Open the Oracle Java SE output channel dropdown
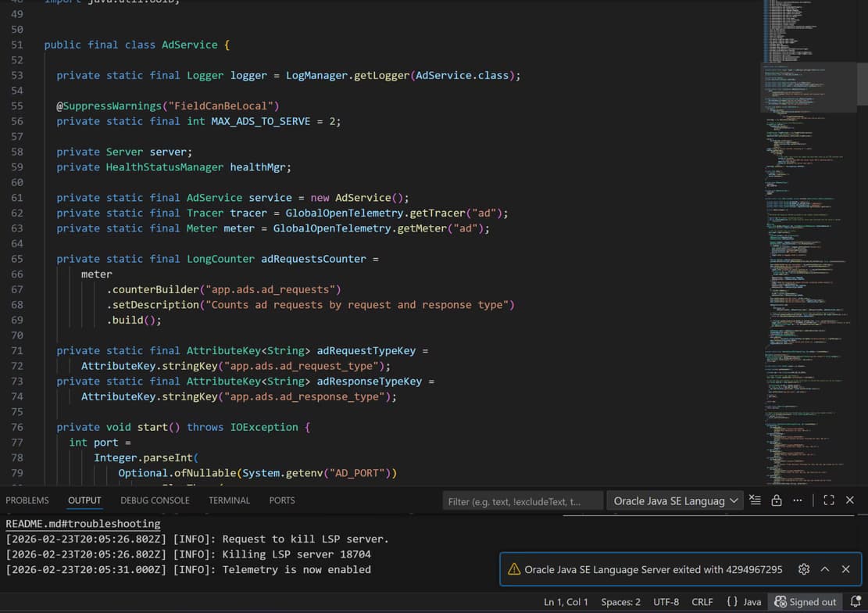This screenshot has width=868, height=613. pyautogui.click(x=676, y=500)
